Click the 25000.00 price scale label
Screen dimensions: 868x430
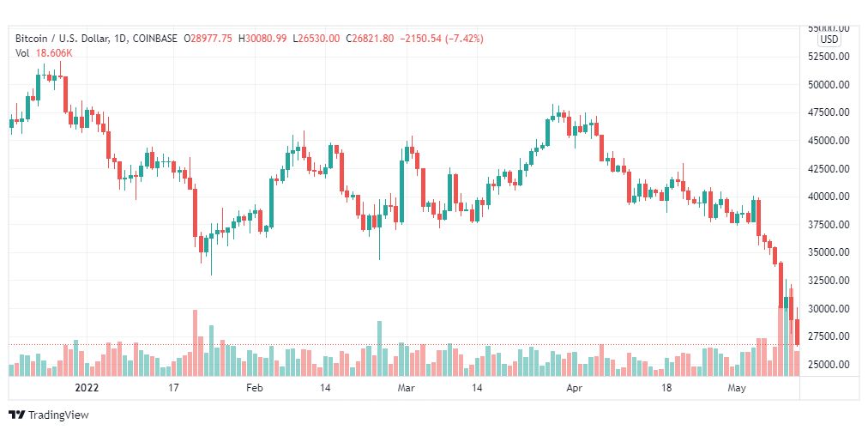point(829,365)
